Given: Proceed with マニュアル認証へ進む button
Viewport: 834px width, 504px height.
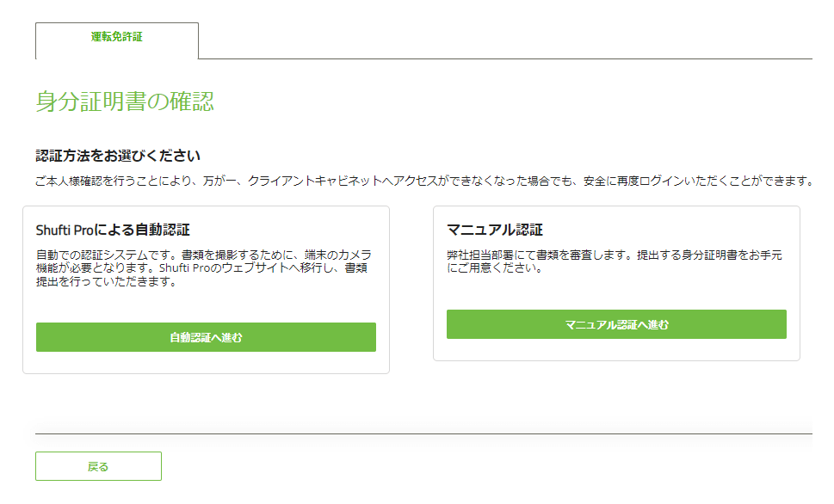Looking at the screenshot, I should pyautogui.click(x=616, y=324).
